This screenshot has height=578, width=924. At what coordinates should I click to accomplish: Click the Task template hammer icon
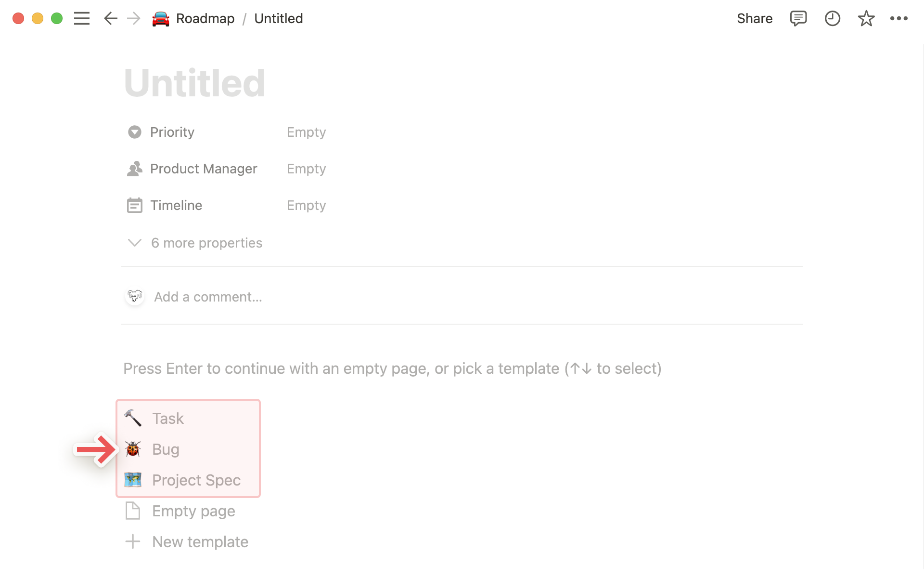[x=132, y=418]
